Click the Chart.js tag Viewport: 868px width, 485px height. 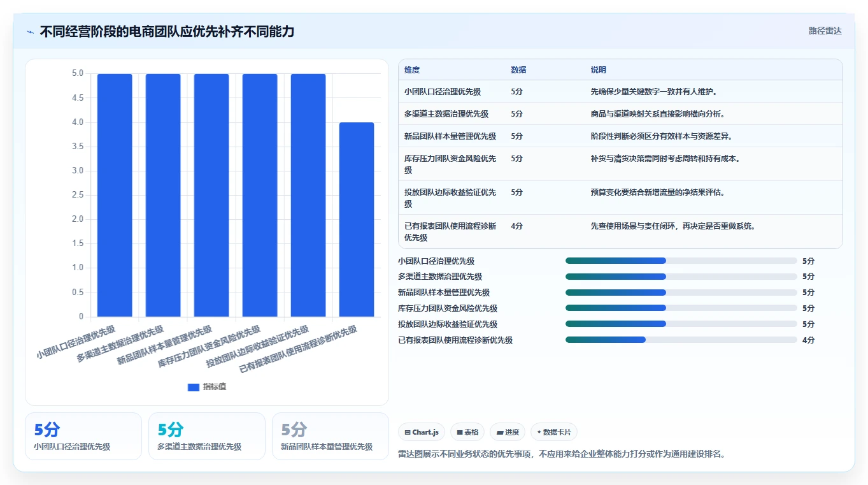tap(422, 432)
